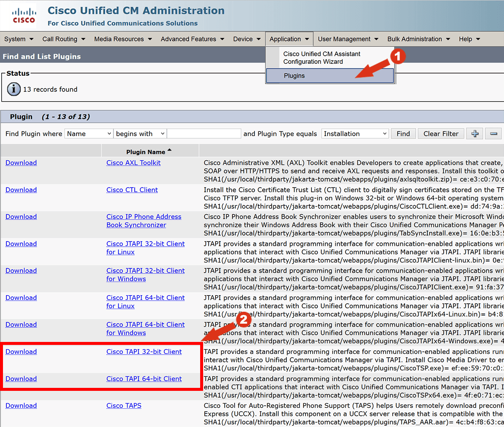This screenshot has width=504, height=427.
Task: Open the Media Resources menu
Action: click(x=123, y=39)
